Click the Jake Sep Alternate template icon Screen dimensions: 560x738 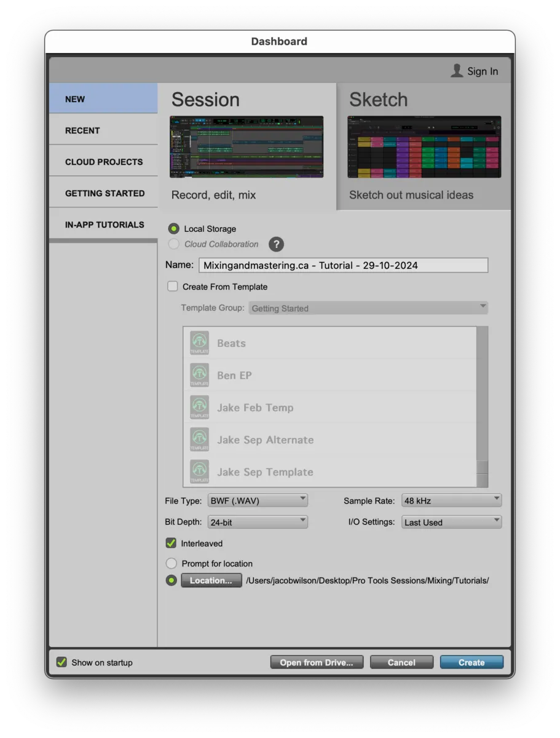199,438
